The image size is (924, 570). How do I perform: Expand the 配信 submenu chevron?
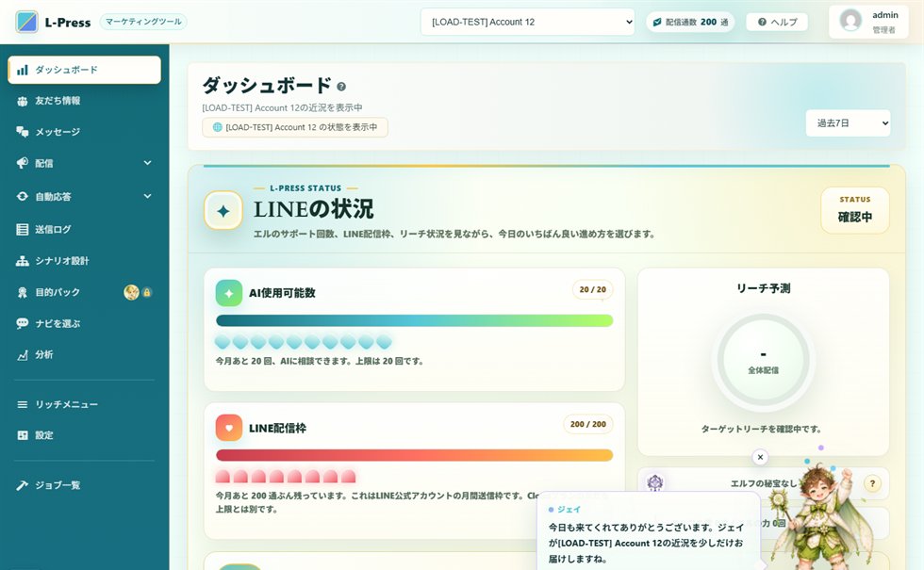tap(147, 163)
